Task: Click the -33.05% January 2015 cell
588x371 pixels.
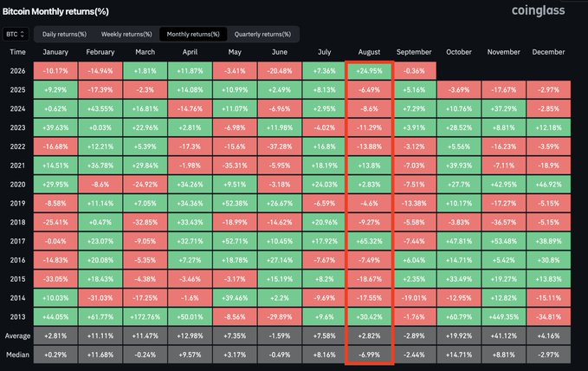Action: 55,279
